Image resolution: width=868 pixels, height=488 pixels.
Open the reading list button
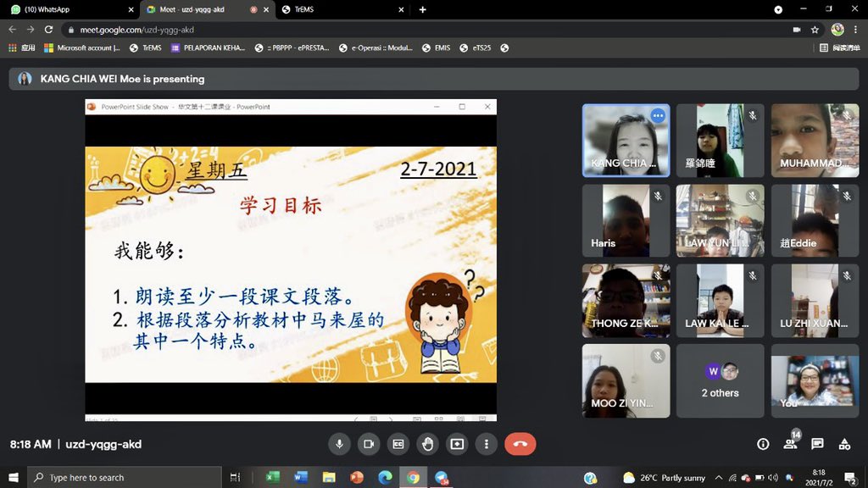(x=839, y=48)
